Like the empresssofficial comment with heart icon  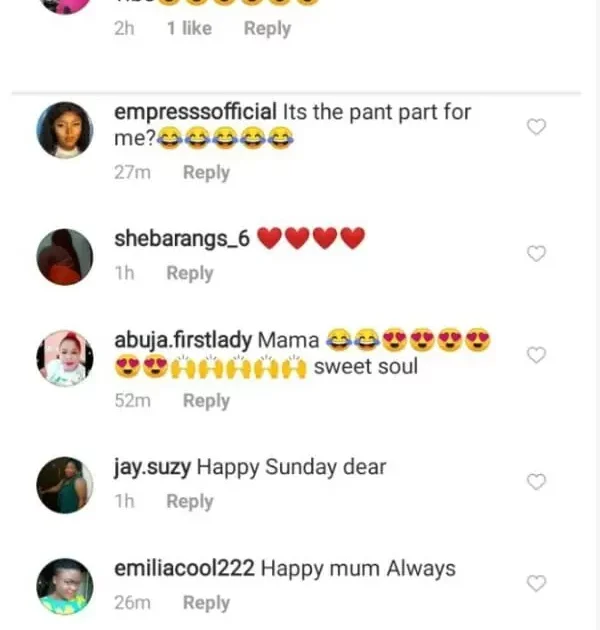pos(536,127)
